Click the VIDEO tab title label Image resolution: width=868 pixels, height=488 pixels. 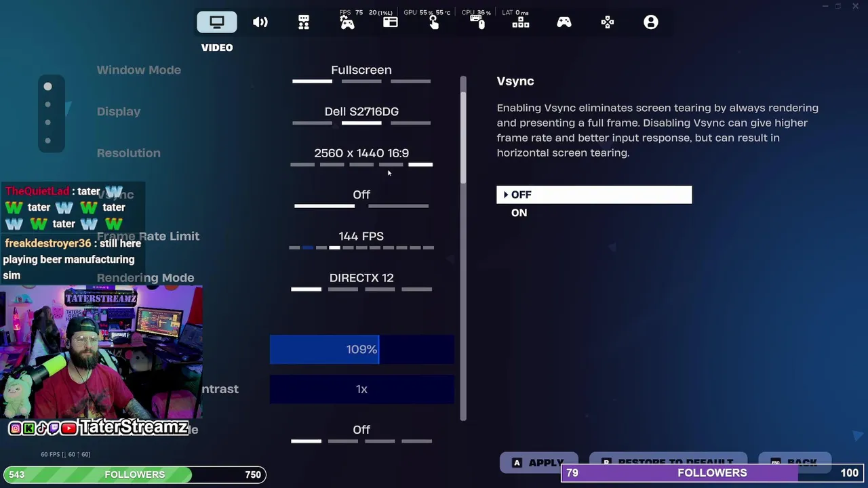(217, 47)
